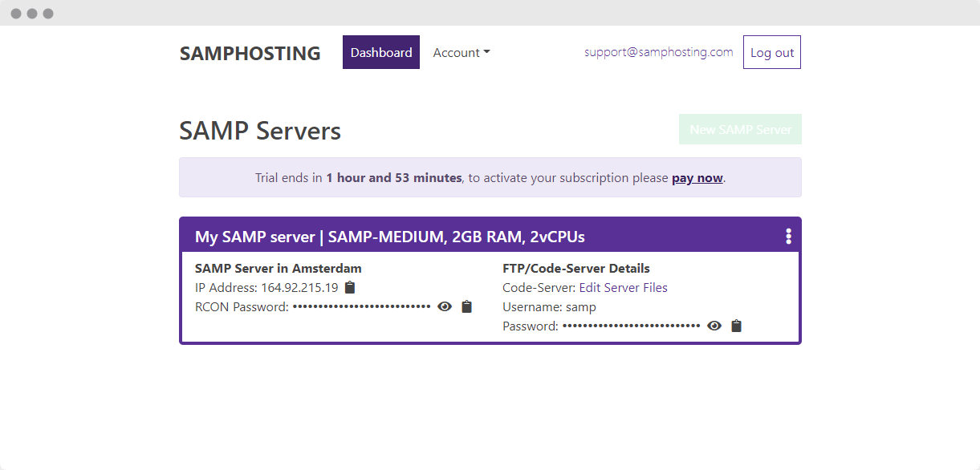Click the masked RCON password dots

click(362, 306)
